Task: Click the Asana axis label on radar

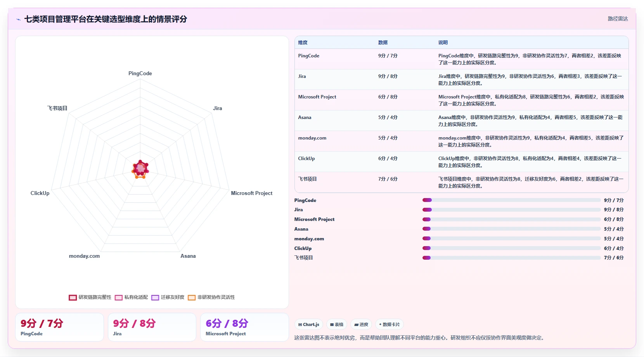Action: [x=188, y=256]
